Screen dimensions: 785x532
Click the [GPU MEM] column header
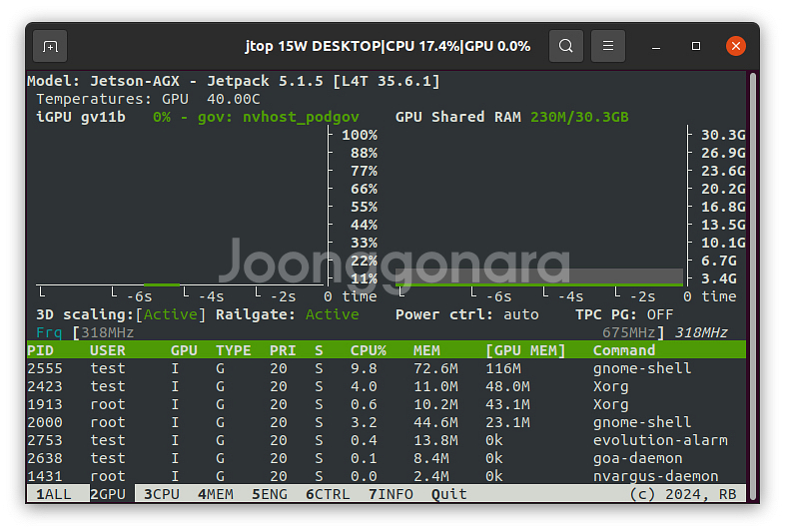tap(525, 350)
